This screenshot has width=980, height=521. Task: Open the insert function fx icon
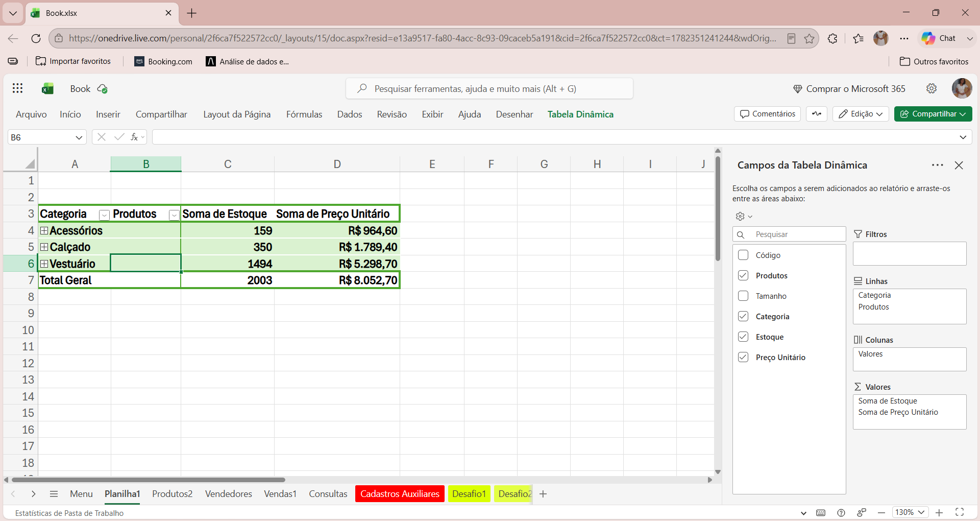tap(134, 137)
